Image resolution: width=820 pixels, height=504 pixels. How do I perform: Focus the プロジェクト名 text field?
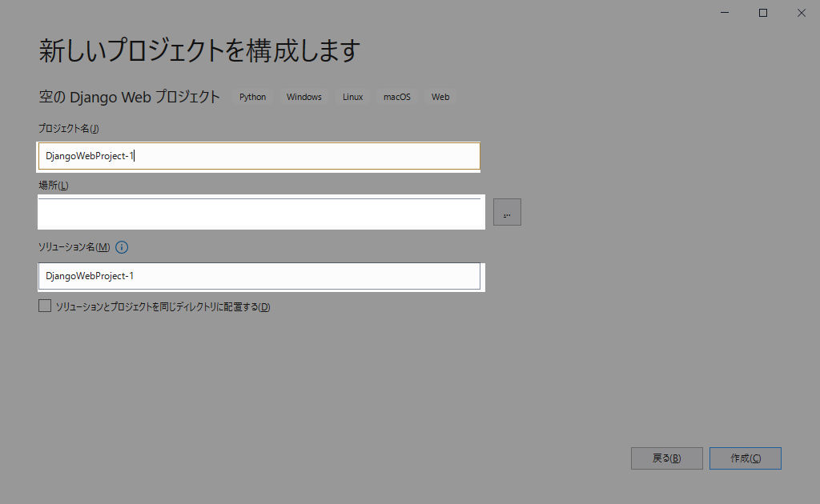click(x=259, y=156)
